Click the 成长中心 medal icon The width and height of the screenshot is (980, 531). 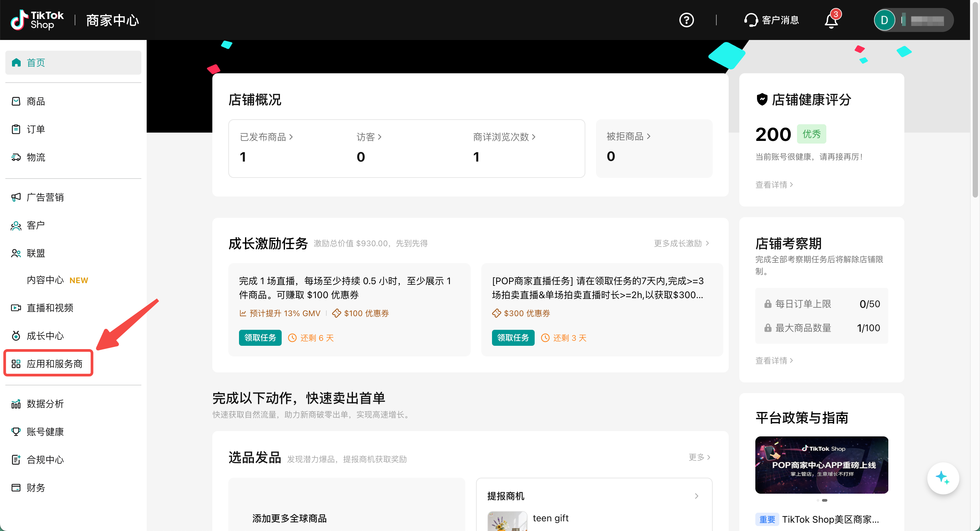click(x=16, y=336)
